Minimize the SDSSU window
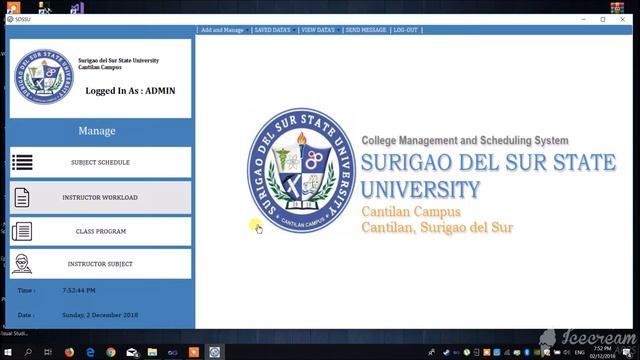Screen dimensions: 640x360 [x=583, y=19]
